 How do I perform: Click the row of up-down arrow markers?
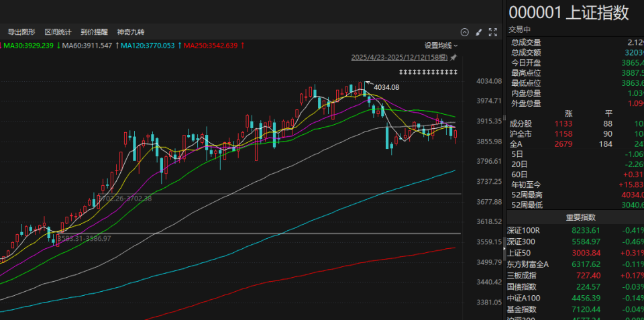pyautogui.click(x=429, y=72)
